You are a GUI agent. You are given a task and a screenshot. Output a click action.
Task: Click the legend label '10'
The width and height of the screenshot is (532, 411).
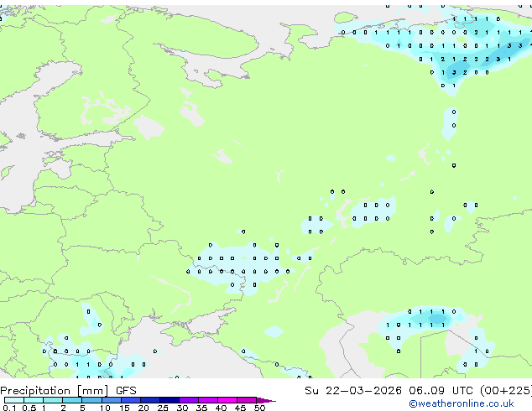(x=105, y=408)
